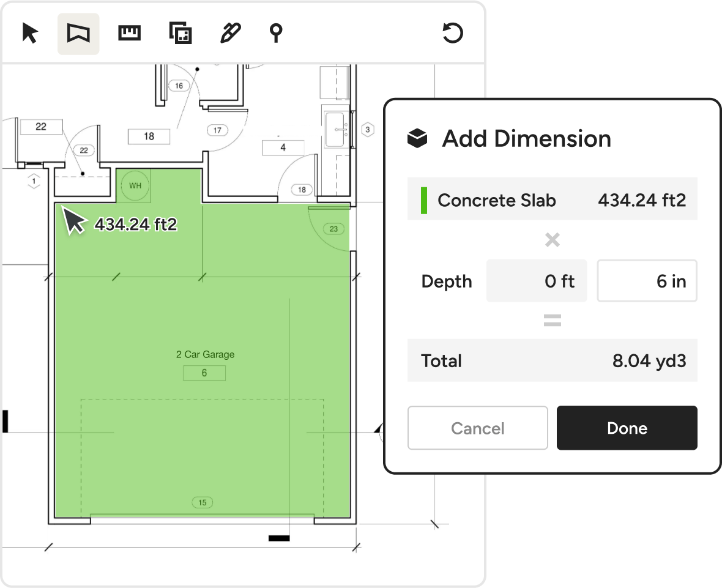Image resolution: width=722 pixels, height=588 pixels.
Task: Click room tag 18 on the floor plan
Action: (149, 136)
